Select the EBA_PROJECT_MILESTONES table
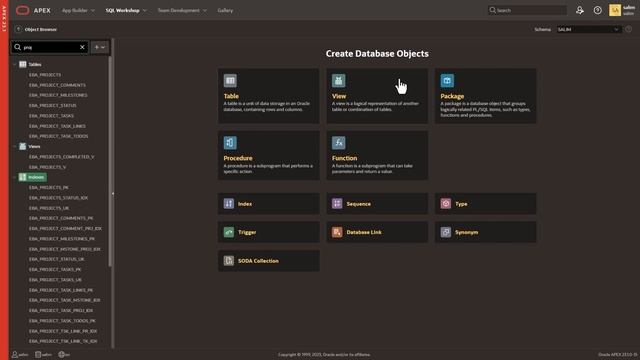This screenshot has height=360, width=640. [x=58, y=95]
